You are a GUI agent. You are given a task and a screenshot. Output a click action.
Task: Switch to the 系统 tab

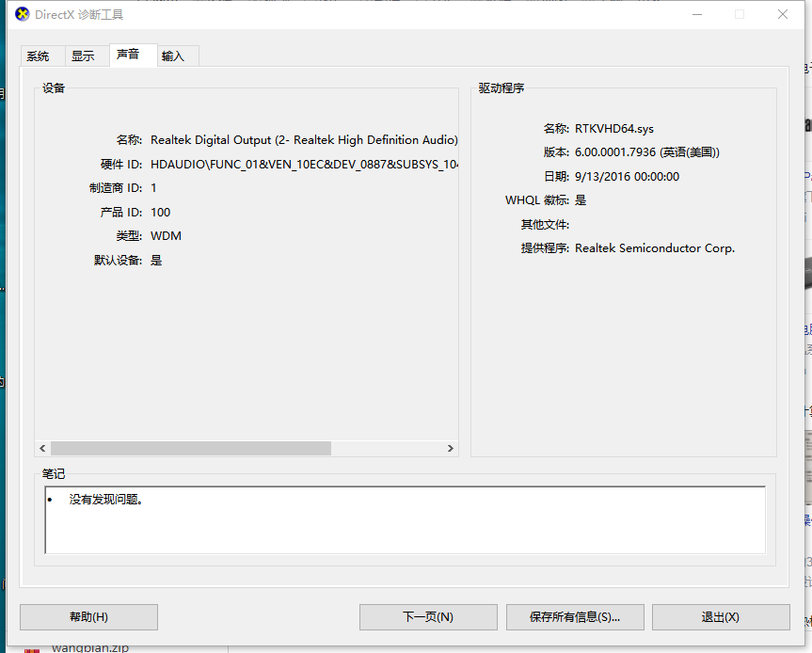[x=38, y=56]
